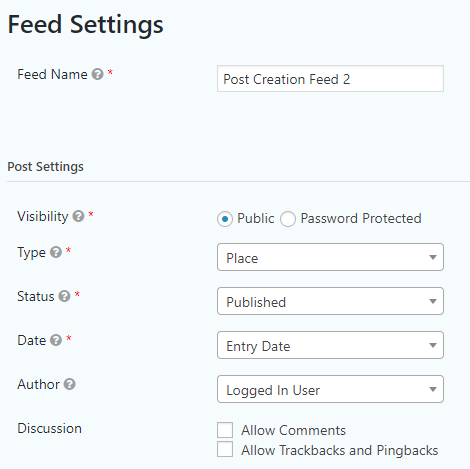Click the Post Settings section heading
470x469 pixels.
coord(45,167)
